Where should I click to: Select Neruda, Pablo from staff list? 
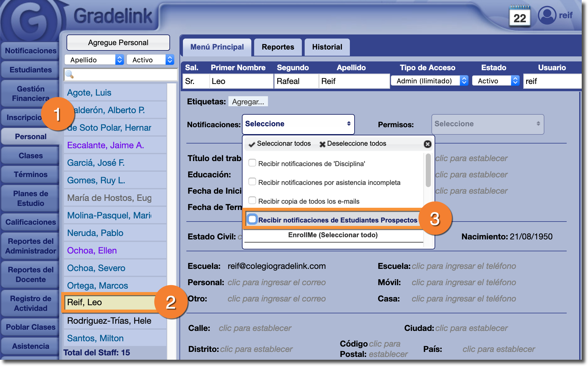95,233
